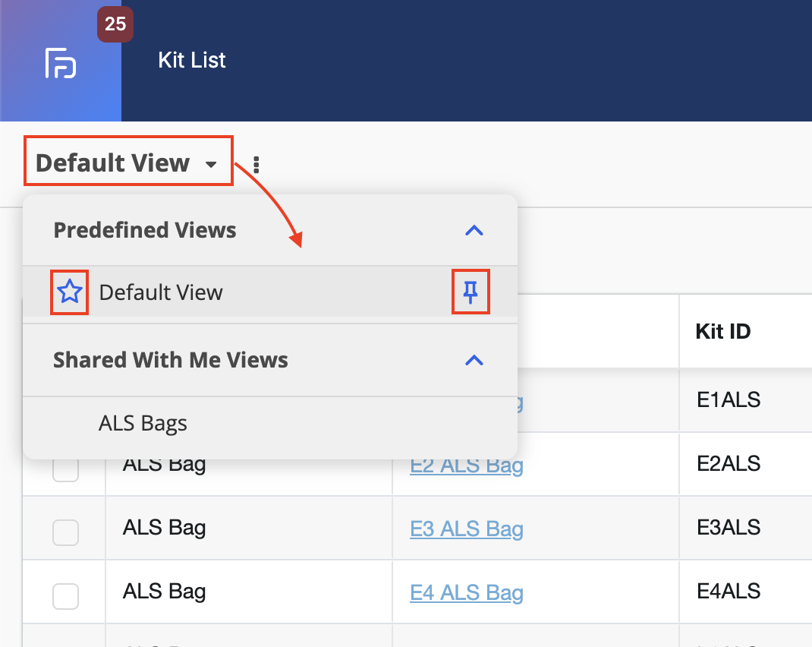Click the app logo icon
This screenshot has height=647, width=812.
point(61,63)
